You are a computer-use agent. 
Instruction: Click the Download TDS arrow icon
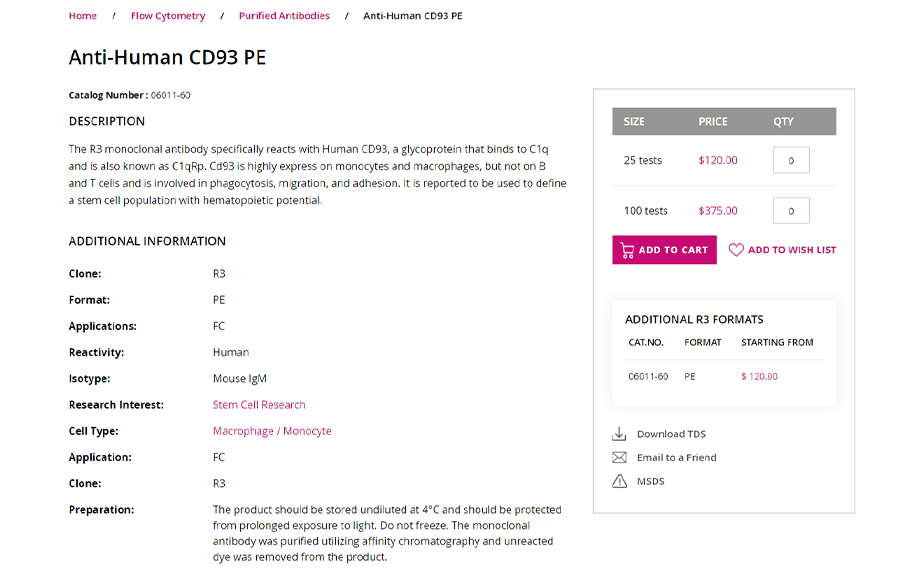(619, 434)
